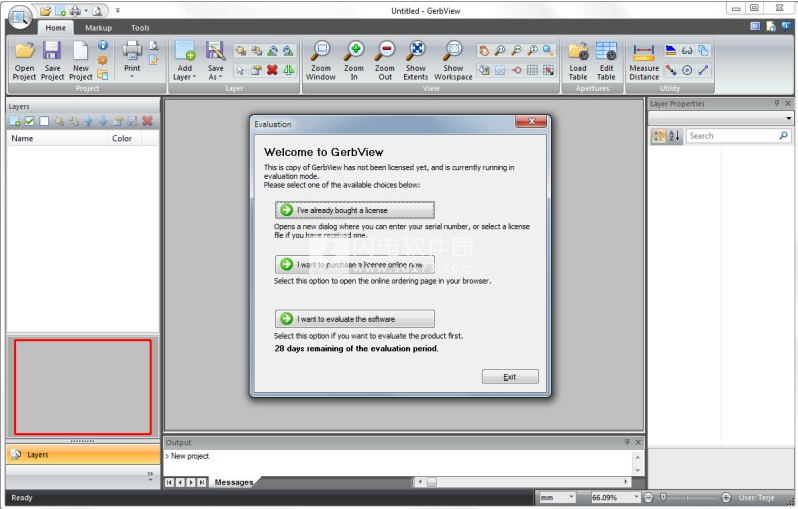Screen dimensions: 798x509
Task: Click quick access print preview icon
Action: (x=98, y=11)
